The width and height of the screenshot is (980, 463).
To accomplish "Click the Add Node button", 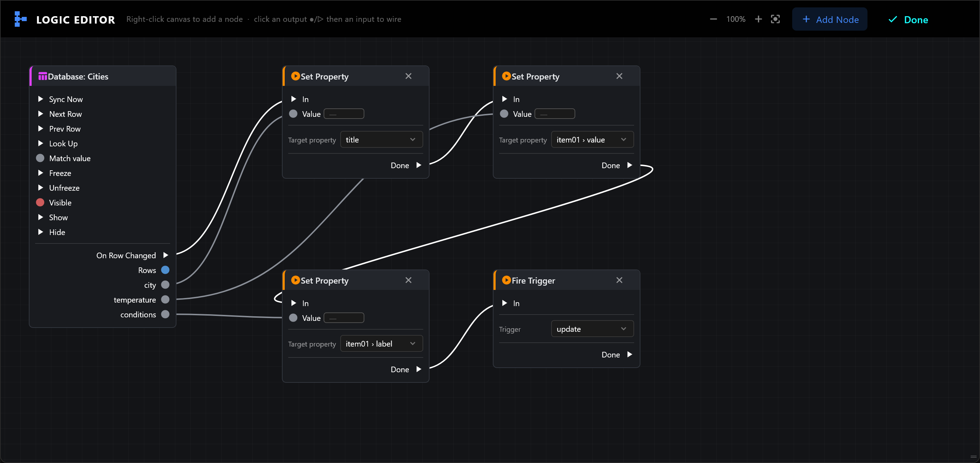I will coord(830,19).
